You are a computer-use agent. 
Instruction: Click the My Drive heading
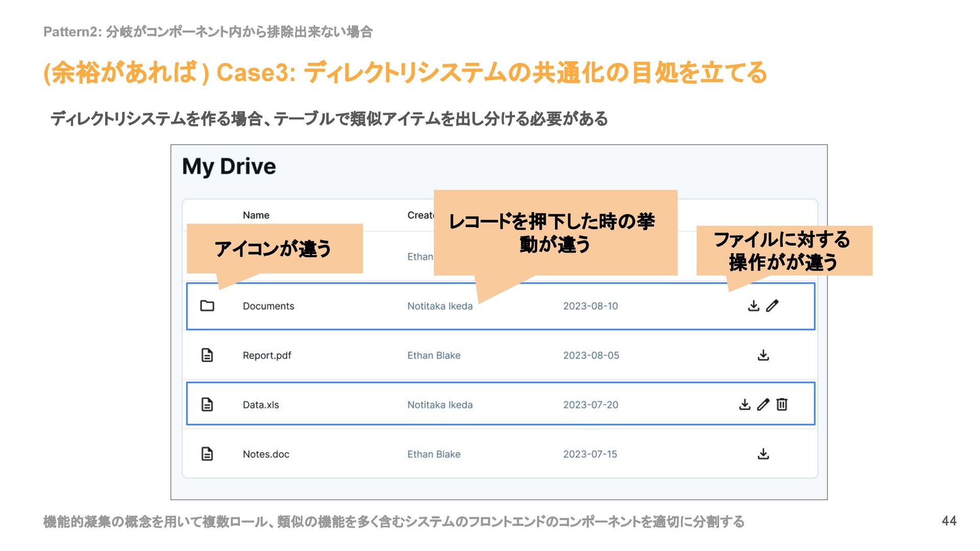(229, 167)
